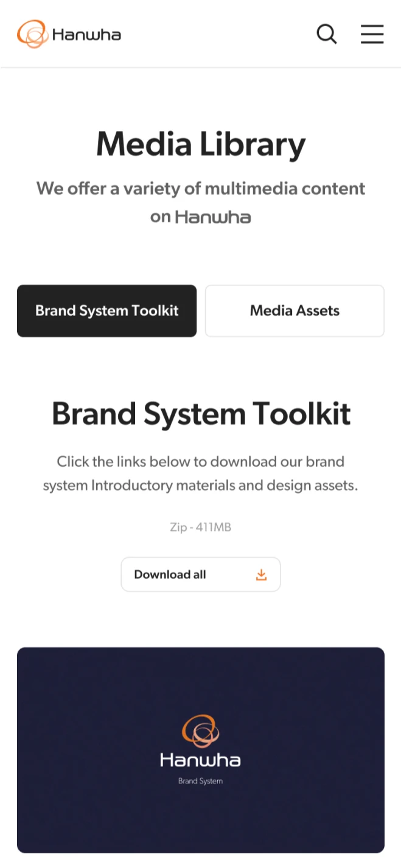The height and width of the screenshot is (868, 401).
Task: Click the 'Click the links below' description
Action: (x=201, y=474)
